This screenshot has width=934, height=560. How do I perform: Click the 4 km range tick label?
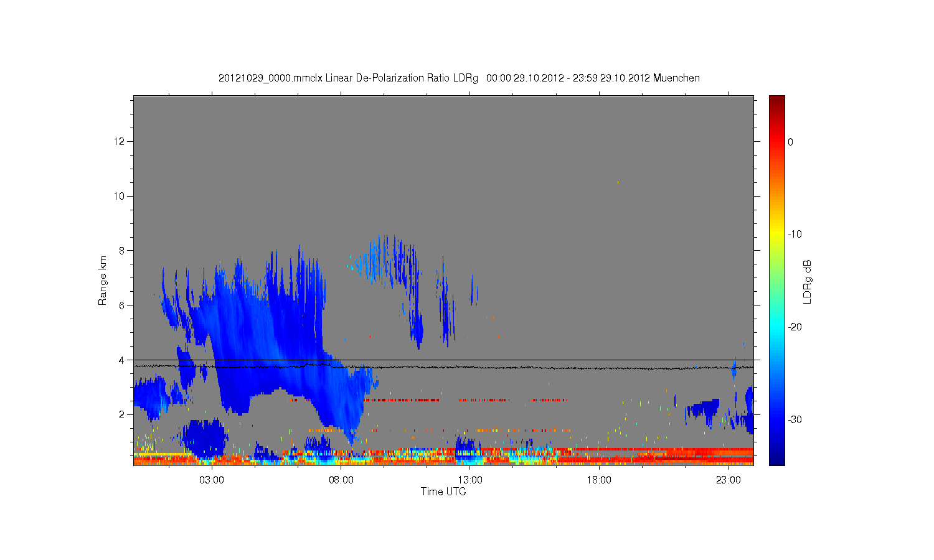[x=123, y=360]
